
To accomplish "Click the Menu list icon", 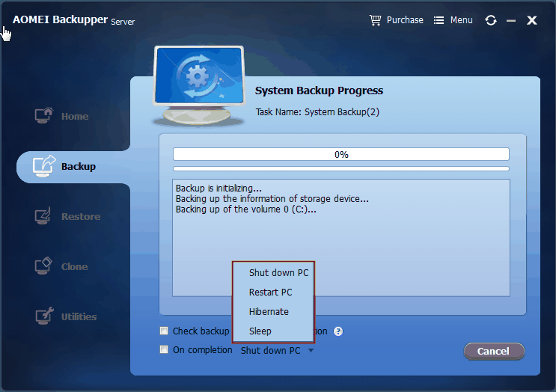I will click(x=439, y=20).
